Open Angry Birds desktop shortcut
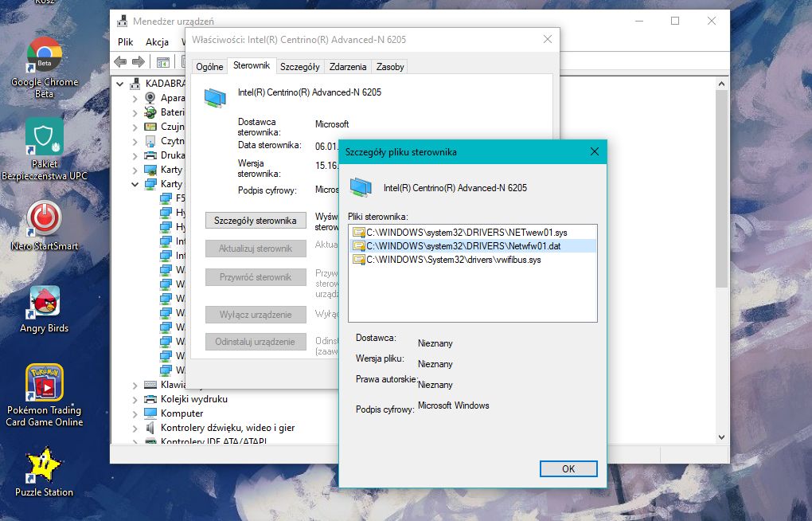The width and height of the screenshot is (812, 521). click(x=45, y=309)
